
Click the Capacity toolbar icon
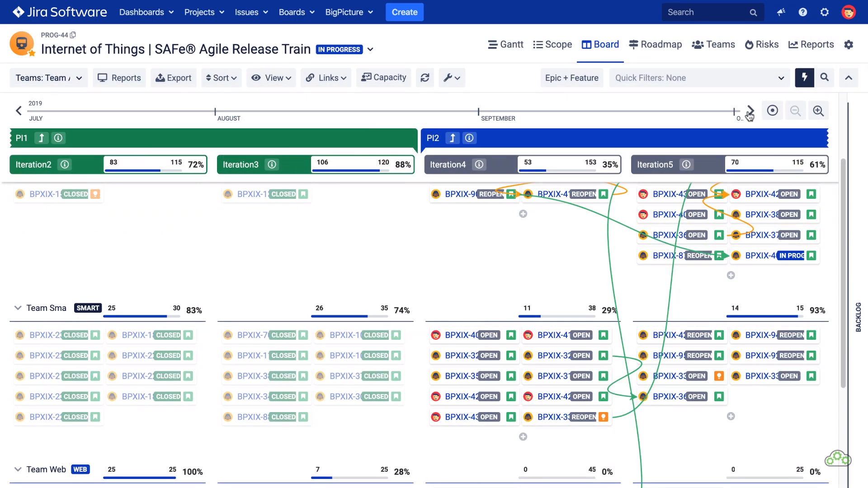pos(383,77)
